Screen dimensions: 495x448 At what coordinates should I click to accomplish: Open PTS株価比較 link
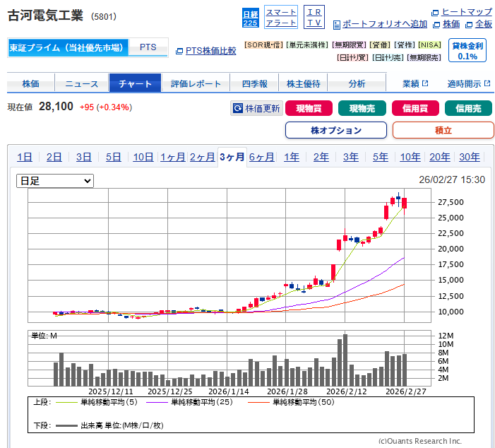click(x=211, y=51)
